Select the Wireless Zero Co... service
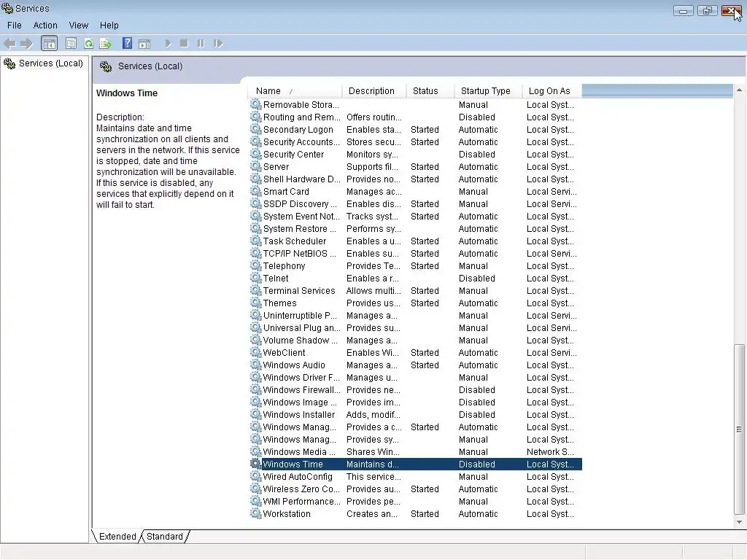This screenshot has width=747, height=560. click(415, 489)
